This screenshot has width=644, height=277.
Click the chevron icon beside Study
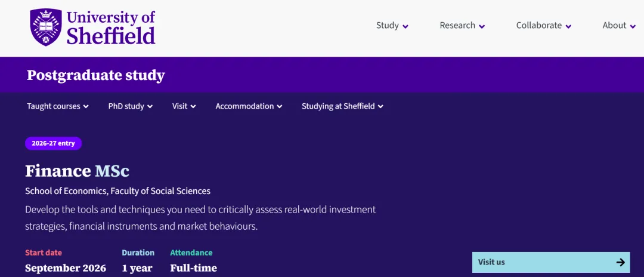(x=405, y=26)
